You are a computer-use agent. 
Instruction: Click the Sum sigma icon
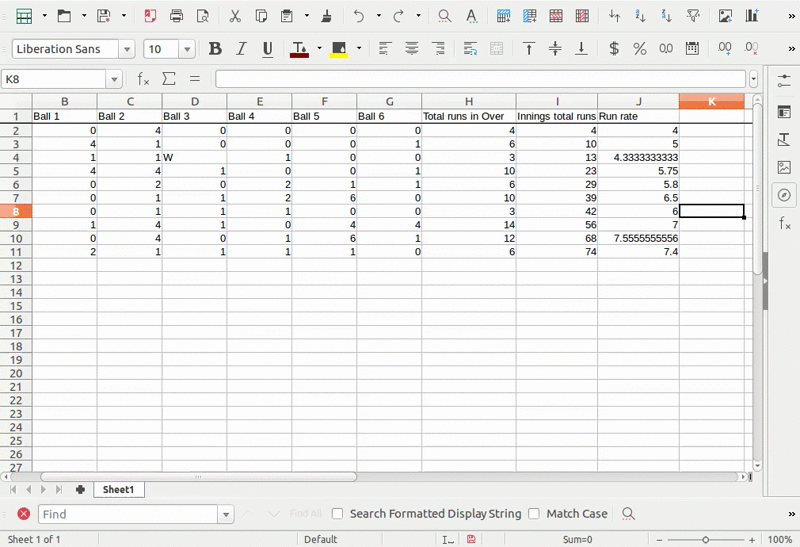[x=169, y=79]
